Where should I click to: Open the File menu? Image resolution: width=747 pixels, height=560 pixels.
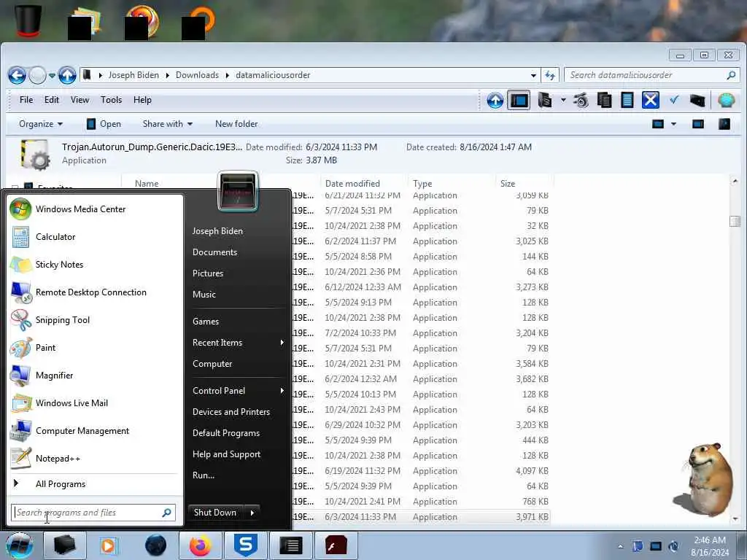26,100
